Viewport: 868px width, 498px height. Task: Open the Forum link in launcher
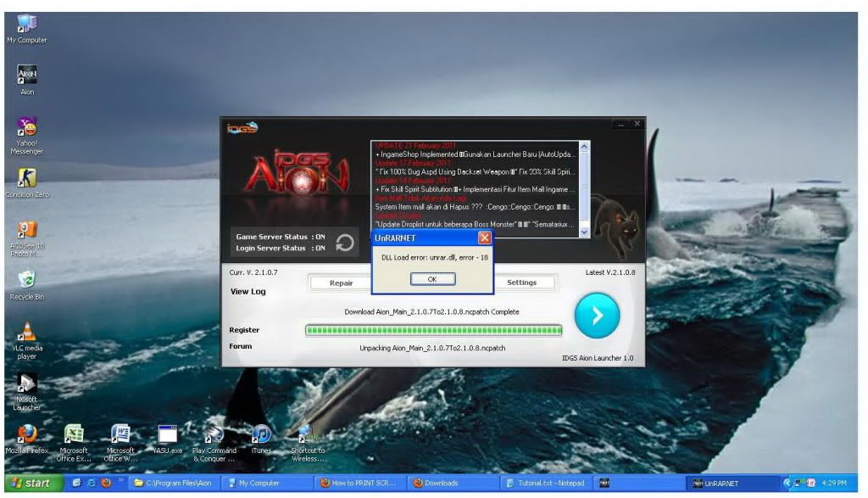[x=240, y=346]
